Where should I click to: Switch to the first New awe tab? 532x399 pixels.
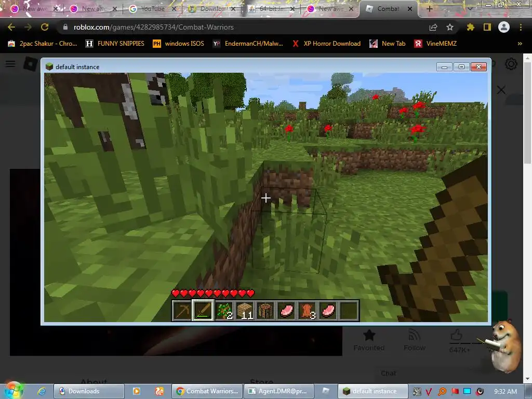(35, 9)
